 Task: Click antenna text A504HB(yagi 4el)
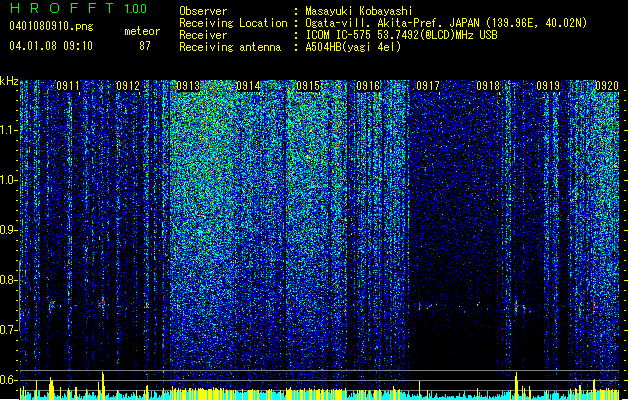353,47
